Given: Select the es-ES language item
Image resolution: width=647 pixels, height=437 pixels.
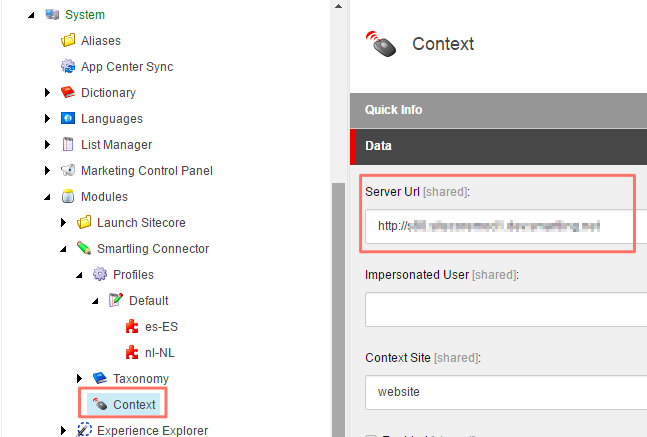Looking at the screenshot, I should (x=161, y=327).
